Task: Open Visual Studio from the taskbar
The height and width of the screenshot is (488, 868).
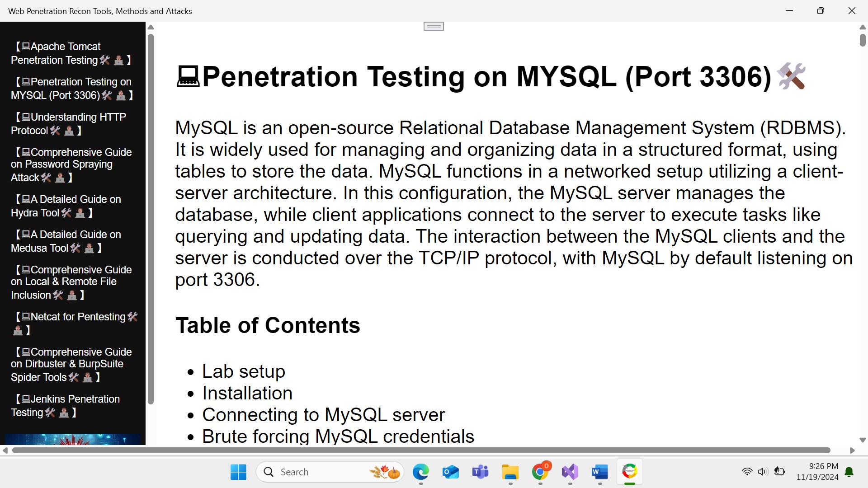Action: tap(570, 472)
